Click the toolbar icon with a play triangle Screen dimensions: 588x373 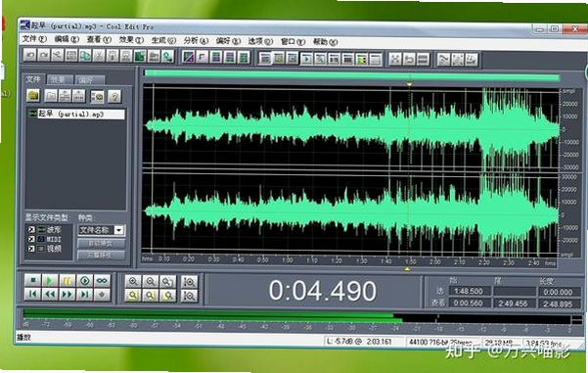[306, 59]
